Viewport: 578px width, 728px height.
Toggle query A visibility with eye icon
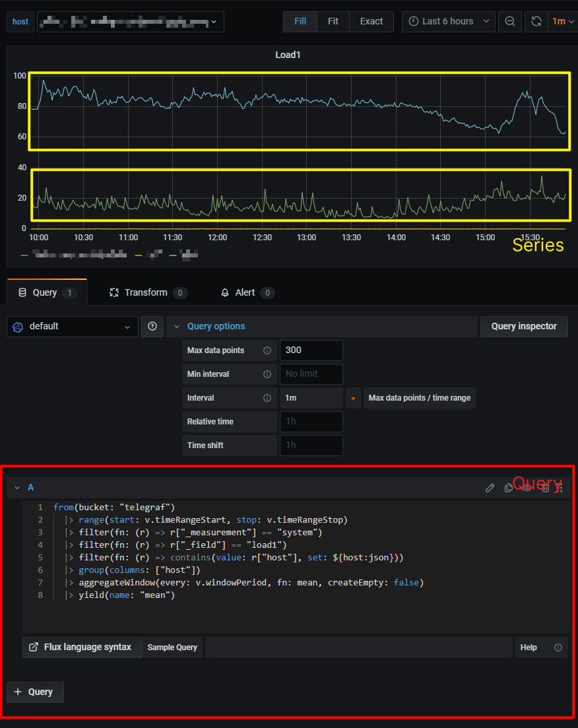[527, 488]
